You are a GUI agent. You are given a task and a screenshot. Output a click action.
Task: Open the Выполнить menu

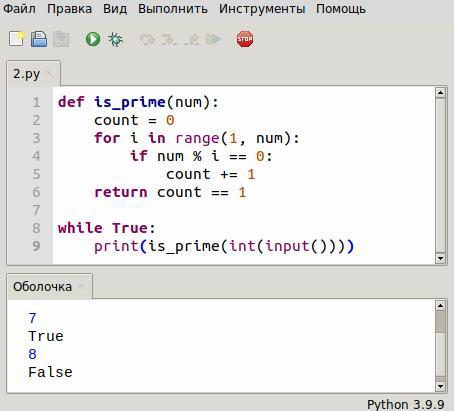(x=173, y=9)
